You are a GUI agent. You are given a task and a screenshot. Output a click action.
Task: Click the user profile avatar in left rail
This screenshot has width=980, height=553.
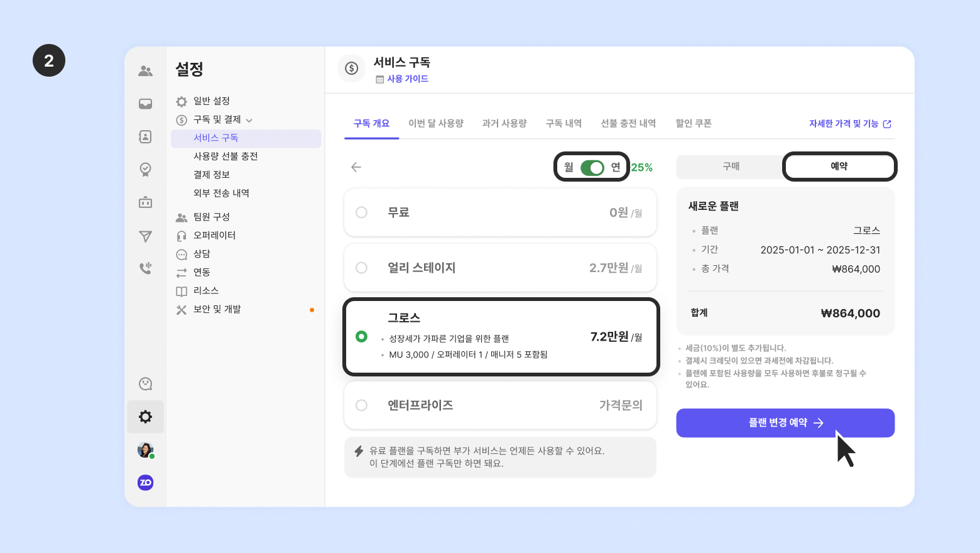(x=145, y=450)
